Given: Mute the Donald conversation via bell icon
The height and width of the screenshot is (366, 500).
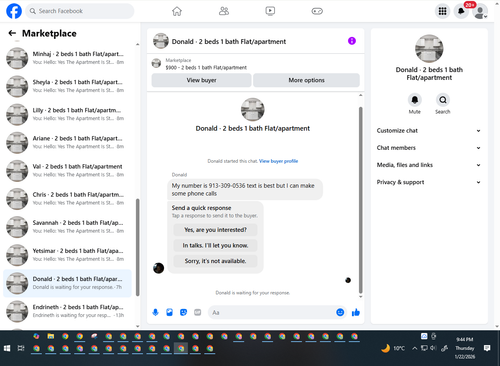Looking at the screenshot, I should point(415,100).
